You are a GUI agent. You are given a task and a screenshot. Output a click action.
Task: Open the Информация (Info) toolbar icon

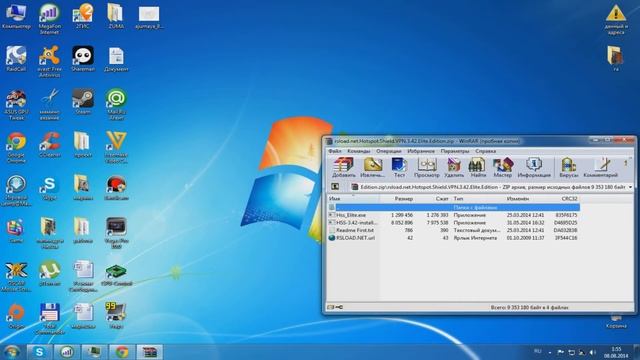534,167
